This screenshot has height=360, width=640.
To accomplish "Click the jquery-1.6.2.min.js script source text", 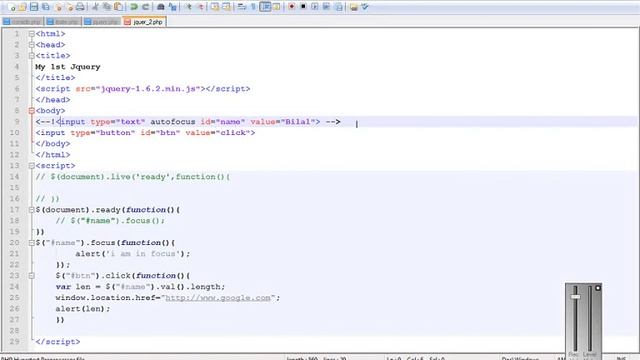I will click(148, 89).
